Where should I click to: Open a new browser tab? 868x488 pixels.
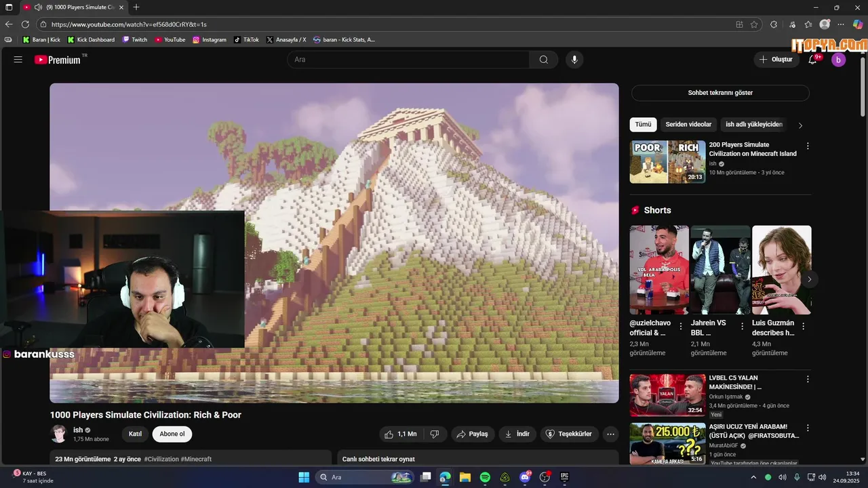(136, 7)
